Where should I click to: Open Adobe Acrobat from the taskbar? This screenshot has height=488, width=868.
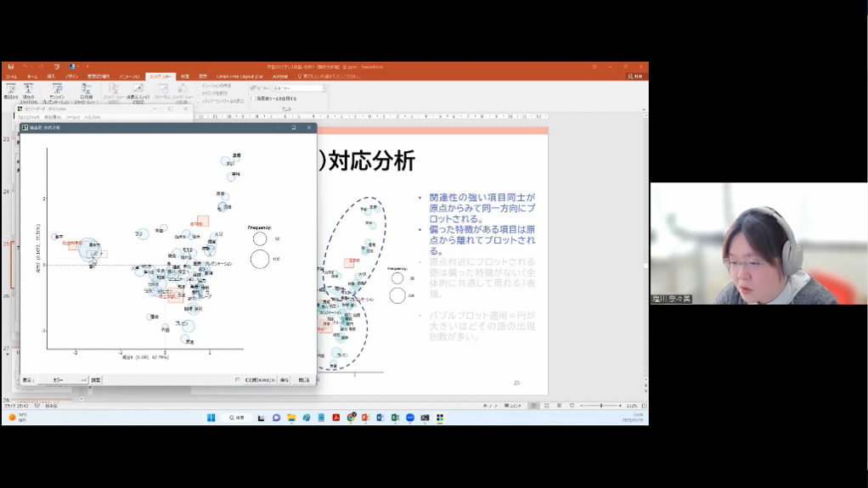tap(336, 418)
